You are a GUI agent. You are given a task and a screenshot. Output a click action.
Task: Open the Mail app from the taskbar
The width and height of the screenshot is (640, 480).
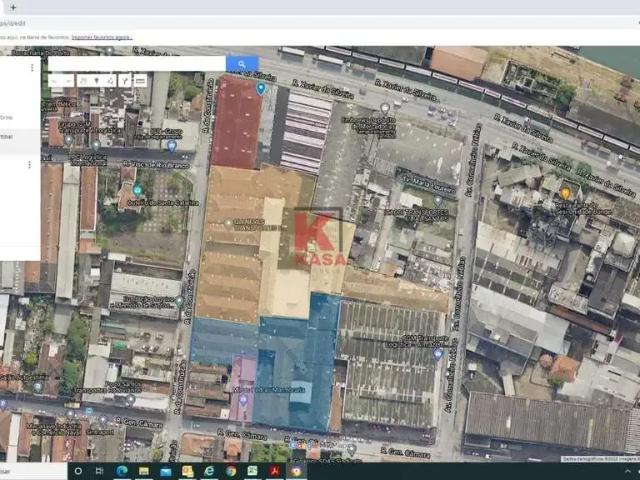[x=166, y=471]
